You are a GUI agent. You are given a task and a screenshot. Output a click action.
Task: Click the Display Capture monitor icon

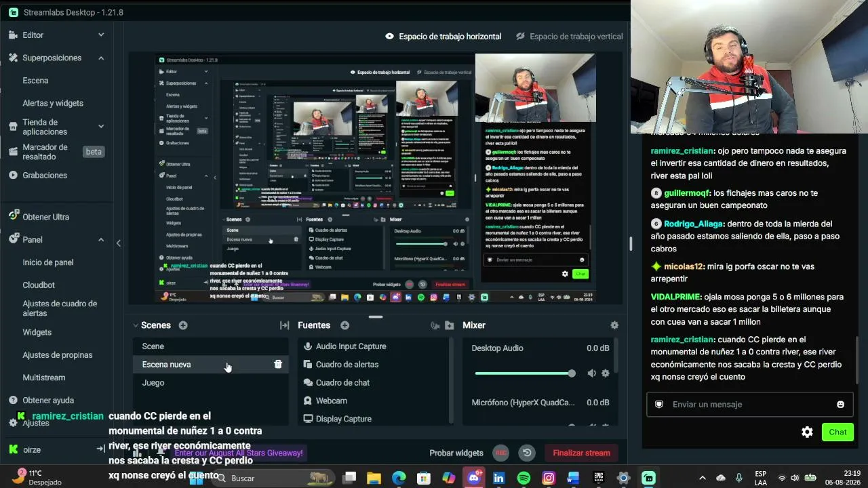pyautogui.click(x=308, y=419)
